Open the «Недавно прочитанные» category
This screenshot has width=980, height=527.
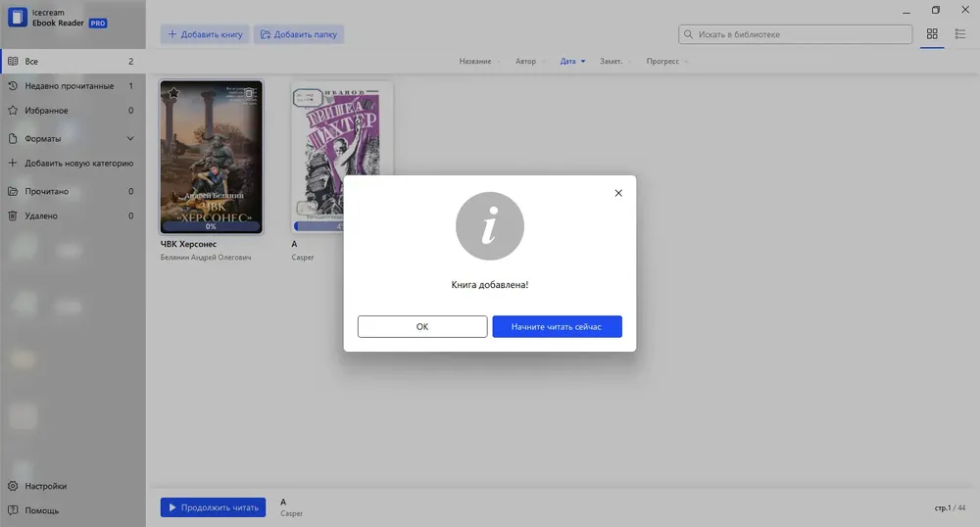tap(69, 86)
